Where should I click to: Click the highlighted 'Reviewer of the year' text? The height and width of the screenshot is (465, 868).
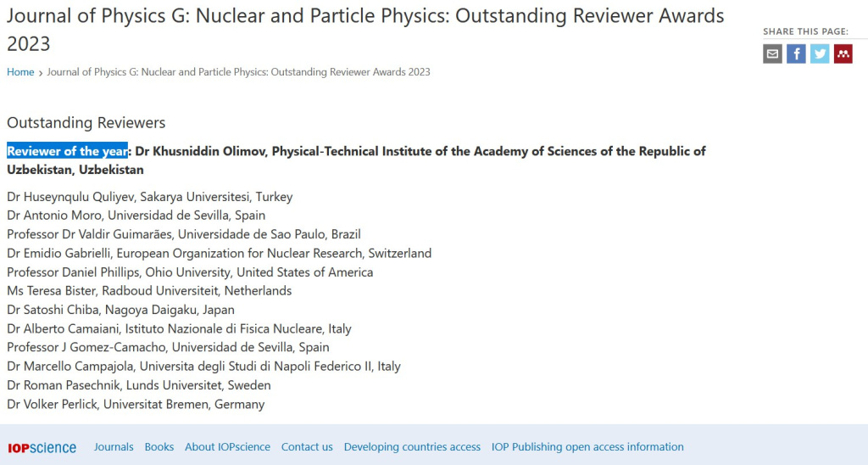tap(67, 151)
